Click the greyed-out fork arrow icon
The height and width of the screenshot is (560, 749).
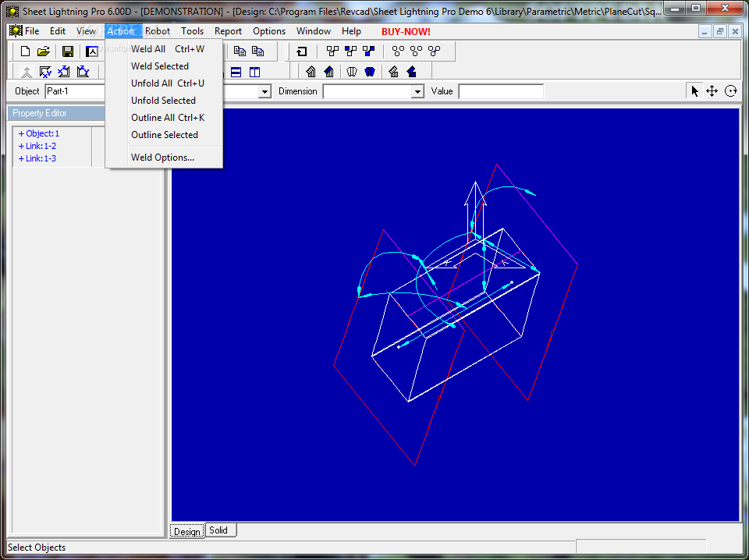click(x=28, y=72)
